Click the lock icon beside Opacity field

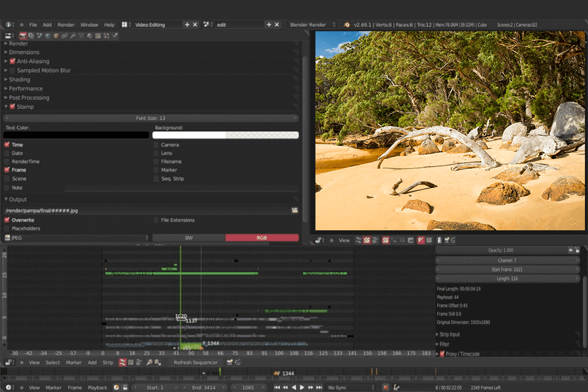pyautogui.click(x=578, y=251)
